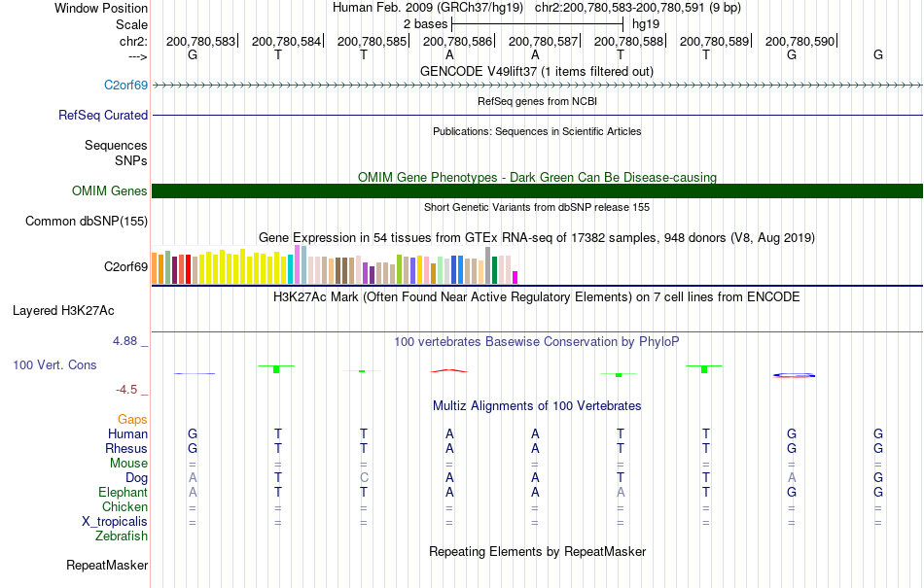The height and width of the screenshot is (588, 924).
Task: Click the 4.88 PhyloP upper scale value
Action: pyautogui.click(x=124, y=341)
